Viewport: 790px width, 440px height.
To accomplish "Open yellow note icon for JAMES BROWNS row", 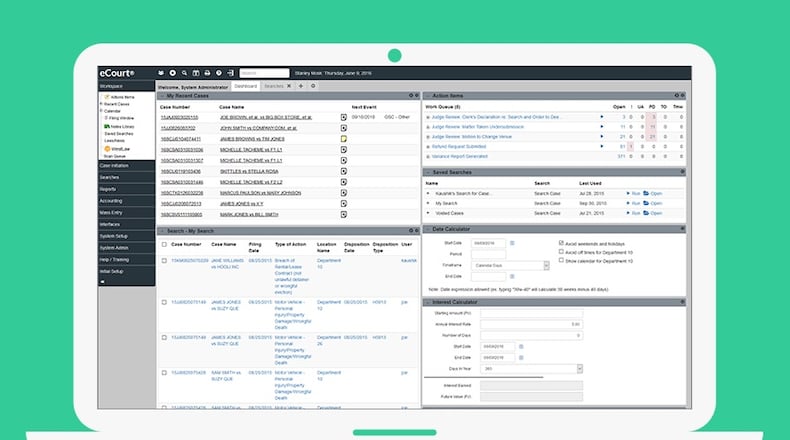I will [x=344, y=139].
